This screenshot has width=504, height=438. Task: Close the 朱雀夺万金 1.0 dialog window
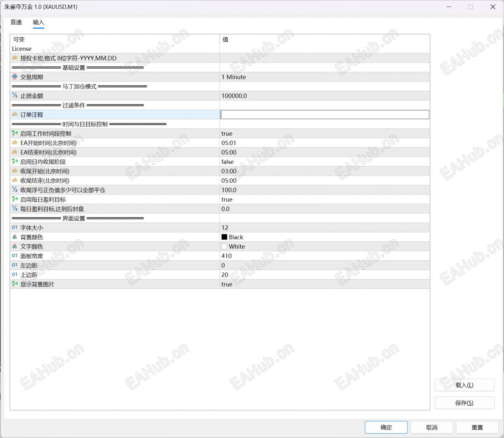(493, 7)
